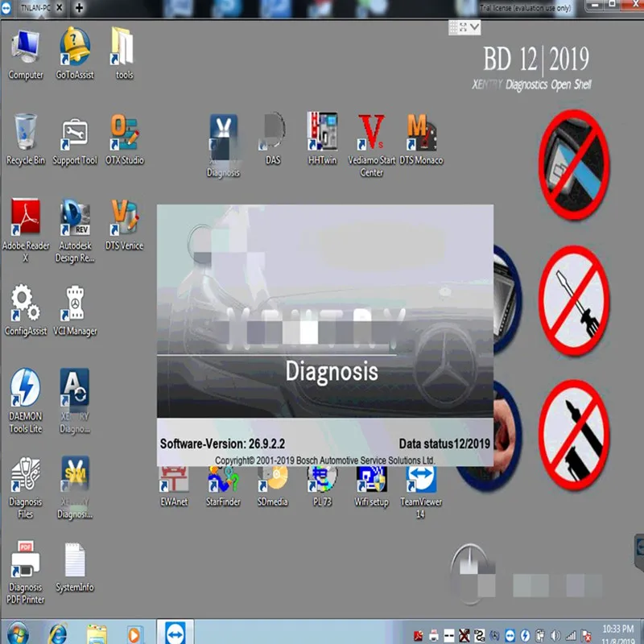The width and height of the screenshot is (644, 644).
Task: Open the SDmedia shortcut
Action: 273,487
